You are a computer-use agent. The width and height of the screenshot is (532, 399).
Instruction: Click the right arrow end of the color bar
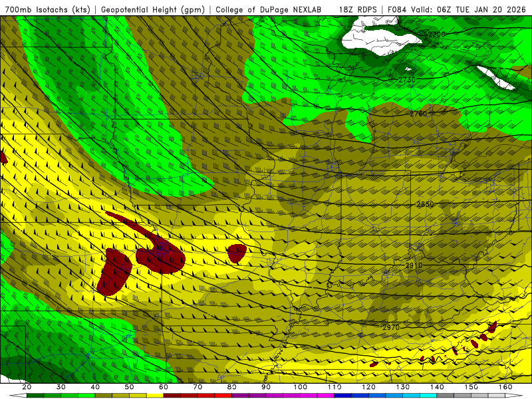514,395
